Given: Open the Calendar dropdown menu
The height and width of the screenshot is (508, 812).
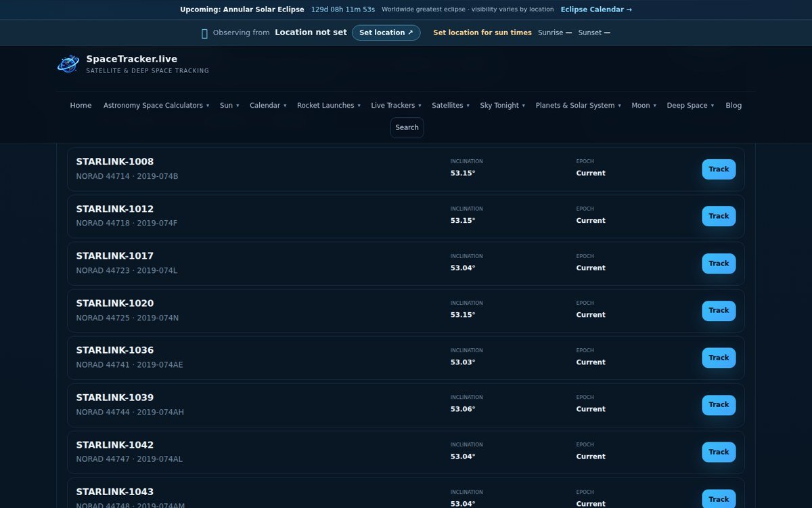Looking at the screenshot, I should tap(268, 106).
